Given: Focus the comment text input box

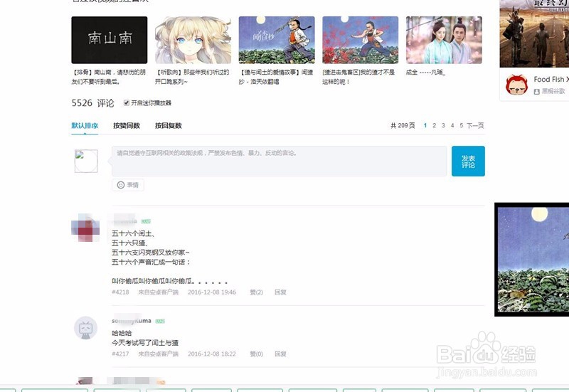Looking at the screenshot, I should 279,161.
